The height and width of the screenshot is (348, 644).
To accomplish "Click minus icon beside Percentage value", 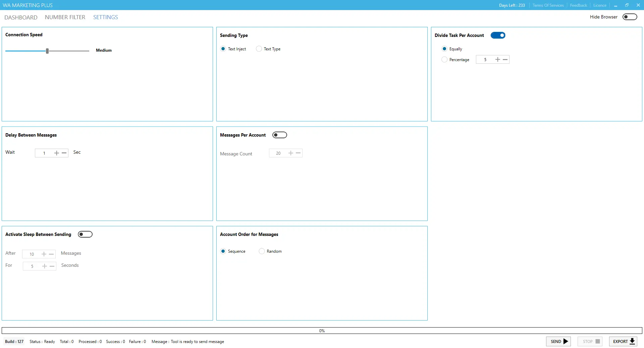I will [x=505, y=59].
